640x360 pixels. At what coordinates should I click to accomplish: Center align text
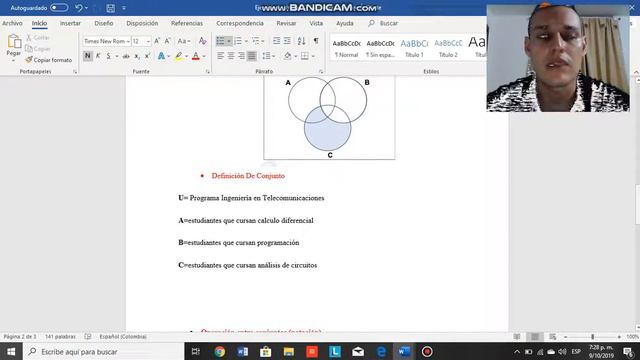point(231,56)
